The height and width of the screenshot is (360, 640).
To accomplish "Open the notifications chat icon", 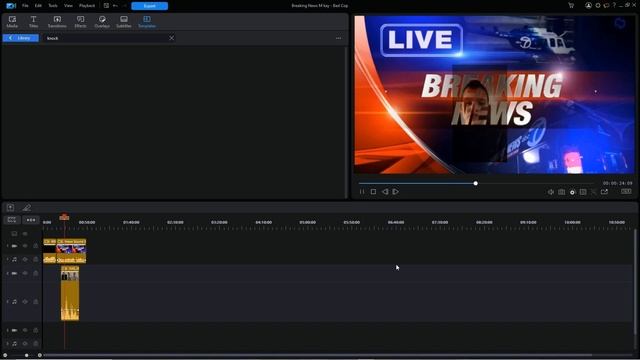I will coord(606,6).
